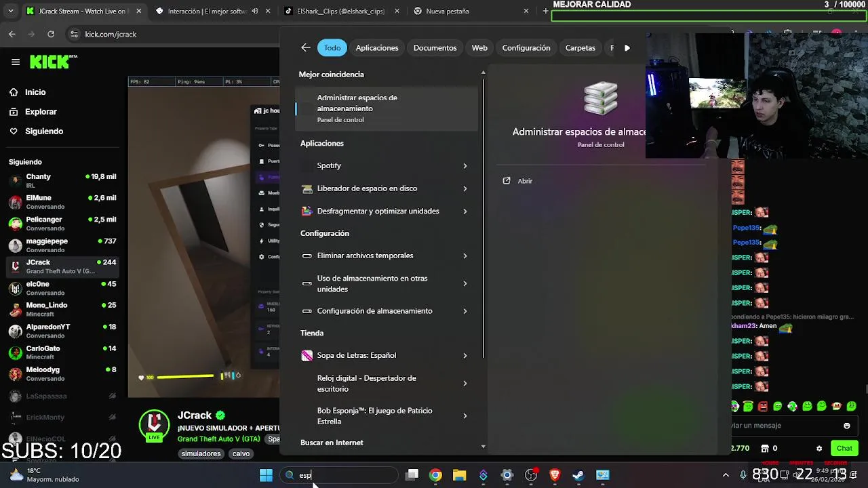Expand Uso de almacenamiento en otras unidades chevron

pyautogui.click(x=465, y=283)
